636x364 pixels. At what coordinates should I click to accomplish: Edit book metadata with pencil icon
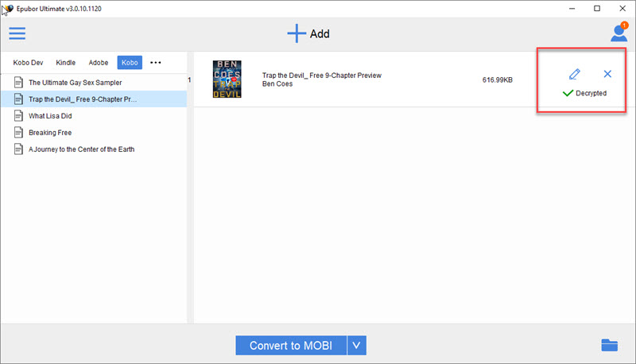point(574,74)
